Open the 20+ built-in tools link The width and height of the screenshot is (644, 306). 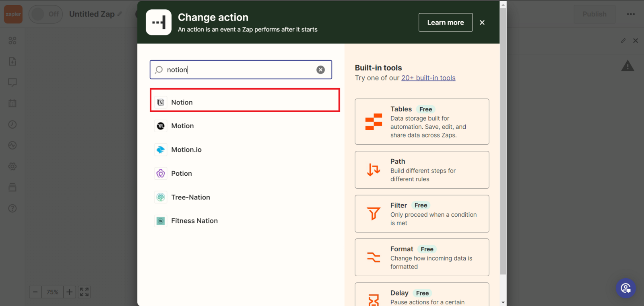click(428, 78)
